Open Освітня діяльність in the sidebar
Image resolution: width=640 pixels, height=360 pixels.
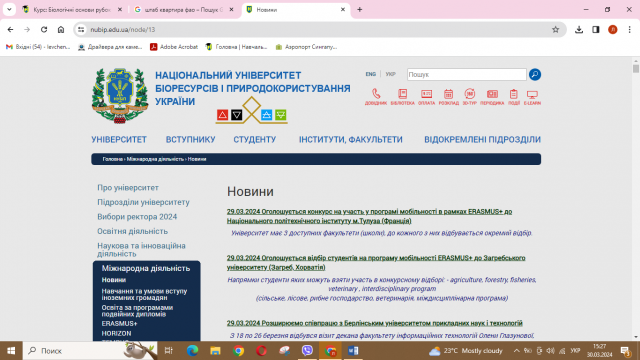(133, 231)
